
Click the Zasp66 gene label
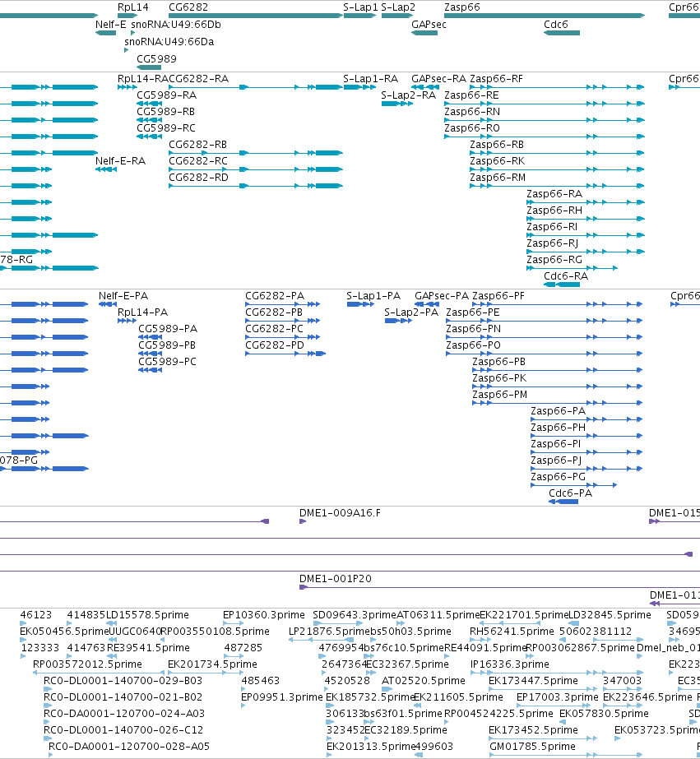click(x=462, y=7)
